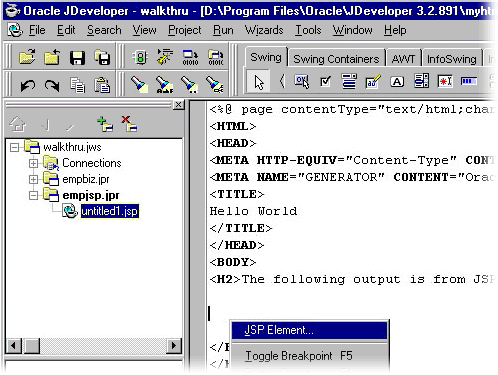Close the navigator pane with X button
This screenshot has width=498, height=375.
(x=178, y=105)
